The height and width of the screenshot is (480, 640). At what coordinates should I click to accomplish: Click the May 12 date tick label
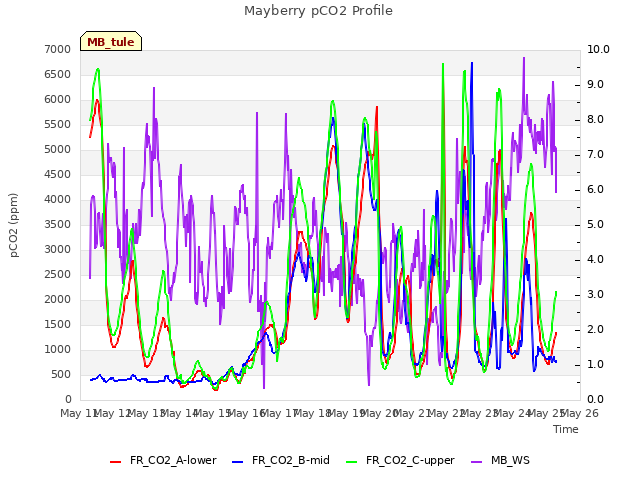114,413
